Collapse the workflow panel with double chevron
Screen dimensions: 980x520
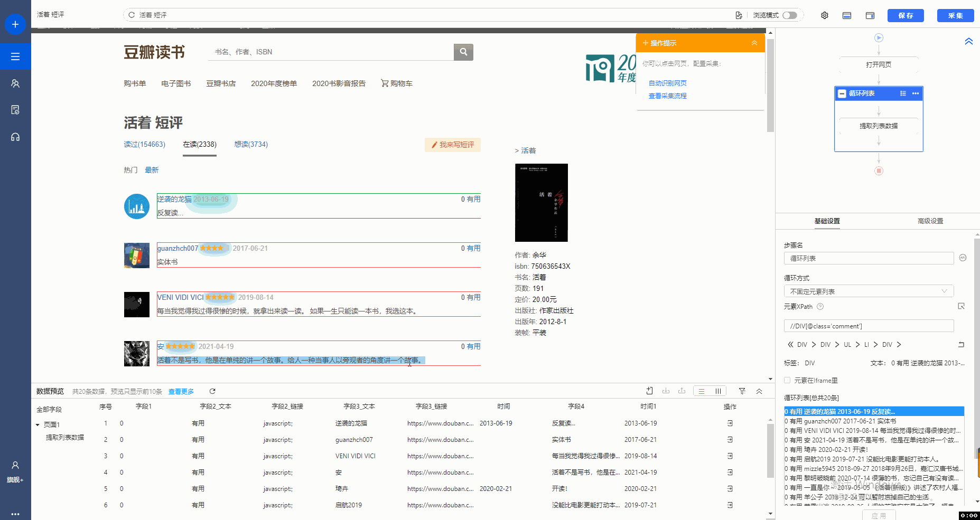pyautogui.click(x=968, y=41)
